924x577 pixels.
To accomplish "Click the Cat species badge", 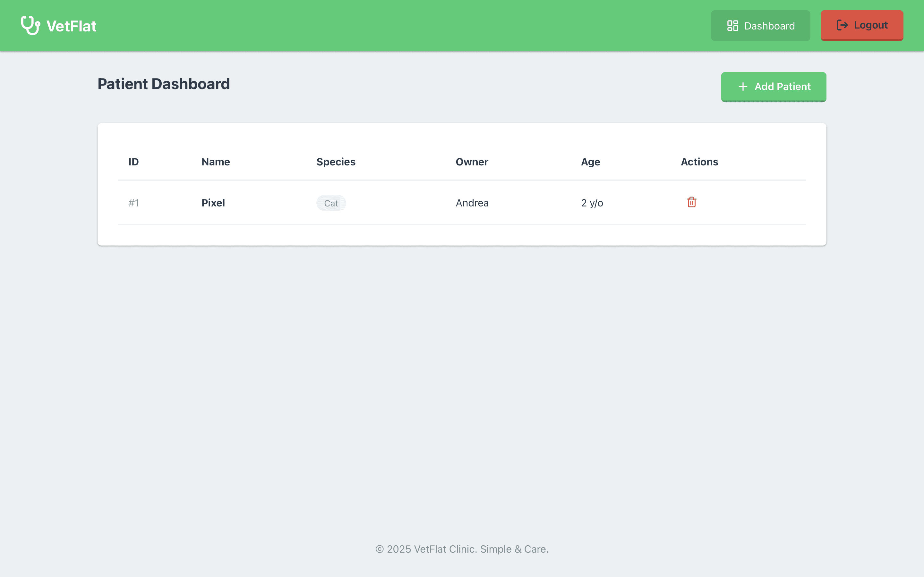I will click(x=331, y=203).
